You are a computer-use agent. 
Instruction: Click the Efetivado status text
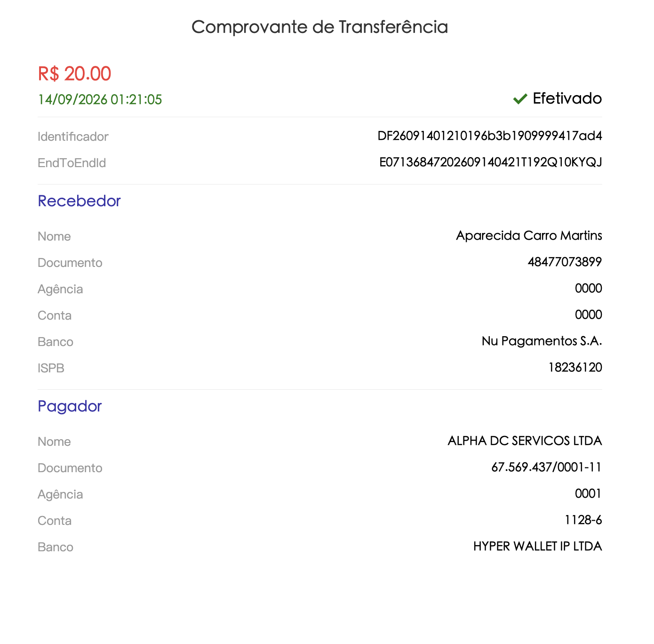(567, 98)
